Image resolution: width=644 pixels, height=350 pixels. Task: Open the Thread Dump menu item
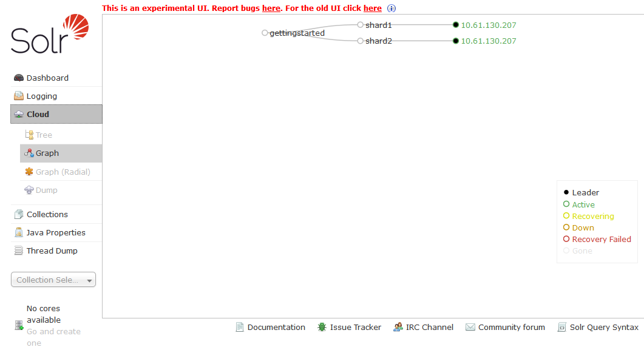56,251
